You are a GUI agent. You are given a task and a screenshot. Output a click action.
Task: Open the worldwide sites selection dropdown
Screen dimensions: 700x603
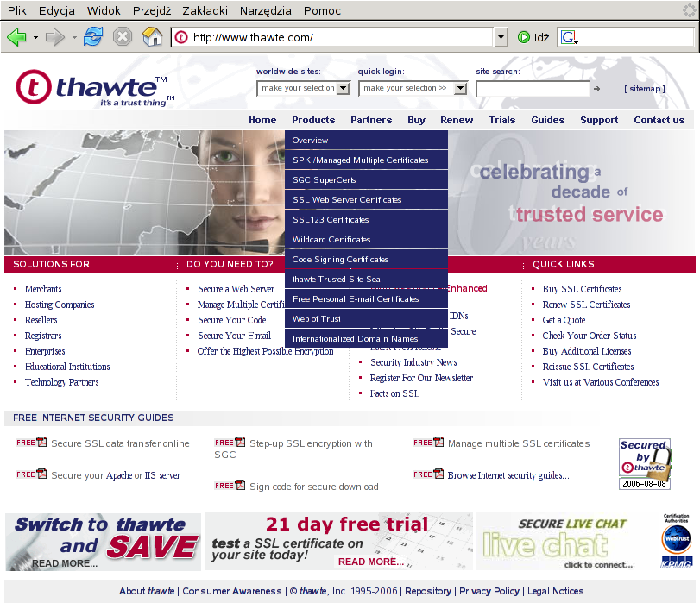click(343, 88)
